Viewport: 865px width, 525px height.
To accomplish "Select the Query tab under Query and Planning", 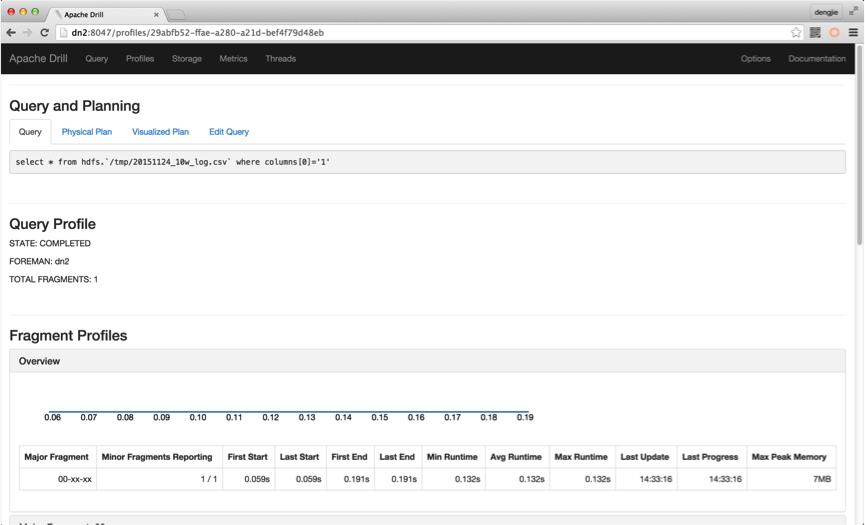I will (30, 132).
